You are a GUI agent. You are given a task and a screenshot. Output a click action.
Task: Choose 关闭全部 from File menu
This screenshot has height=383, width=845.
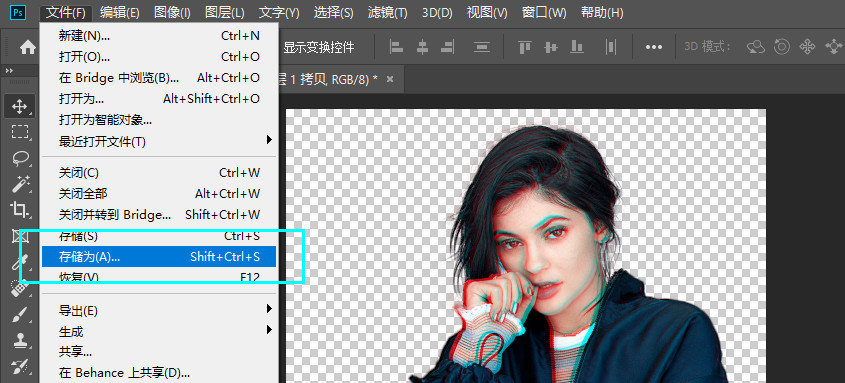(159, 193)
